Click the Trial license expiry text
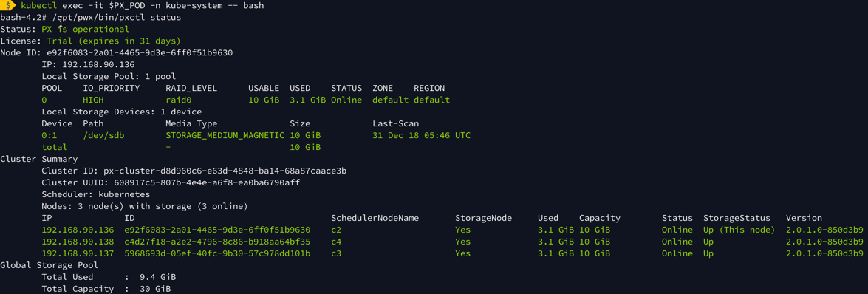This screenshot has height=294, width=868. tap(114, 41)
